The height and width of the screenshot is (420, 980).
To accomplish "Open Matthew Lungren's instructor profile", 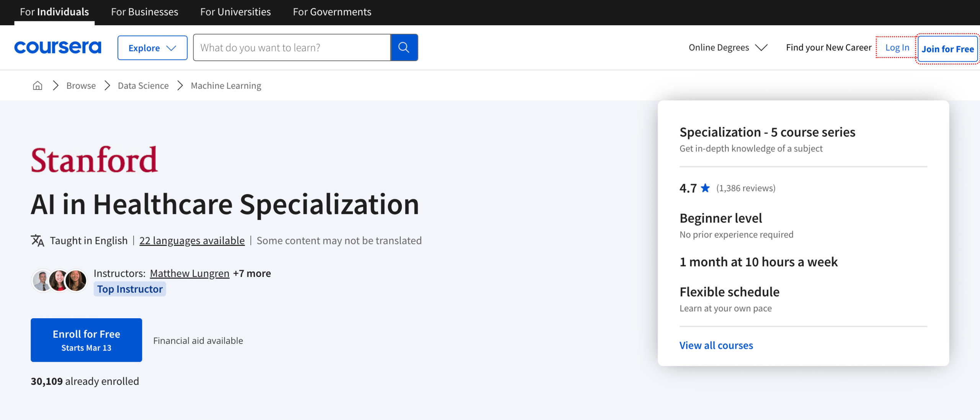I will (189, 273).
